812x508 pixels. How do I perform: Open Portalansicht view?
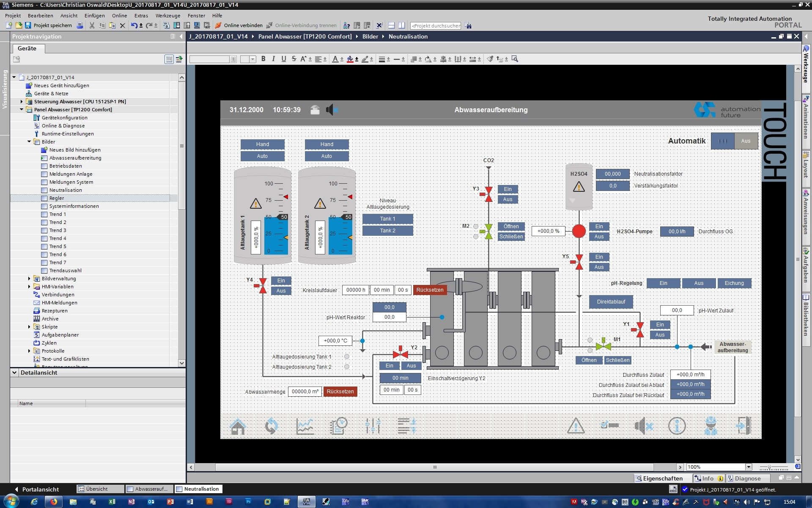37,489
